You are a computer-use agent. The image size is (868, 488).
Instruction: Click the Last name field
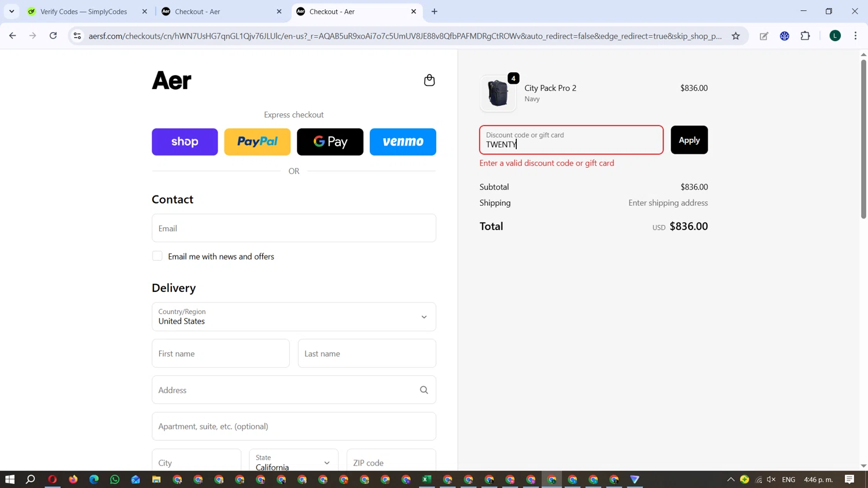(x=367, y=353)
